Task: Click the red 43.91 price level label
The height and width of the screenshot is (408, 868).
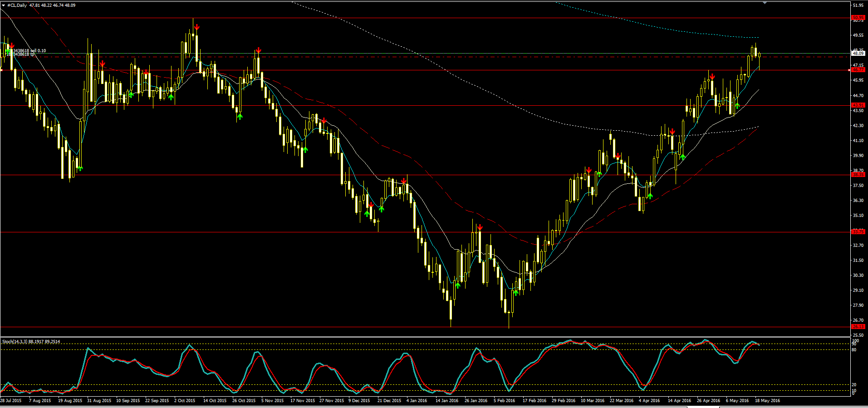Action: point(858,105)
